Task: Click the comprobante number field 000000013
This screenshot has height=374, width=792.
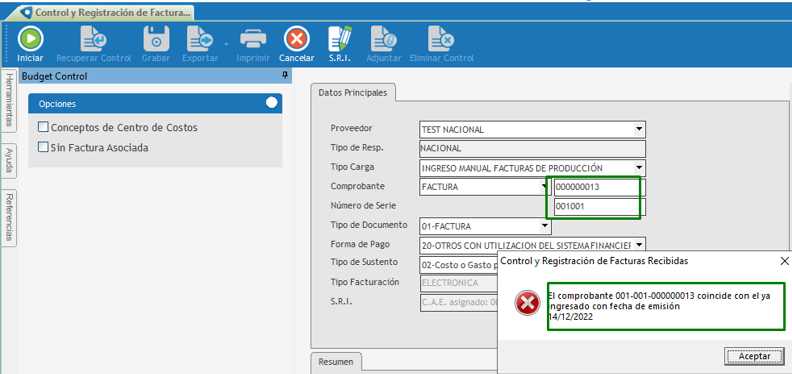Action: (600, 187)
